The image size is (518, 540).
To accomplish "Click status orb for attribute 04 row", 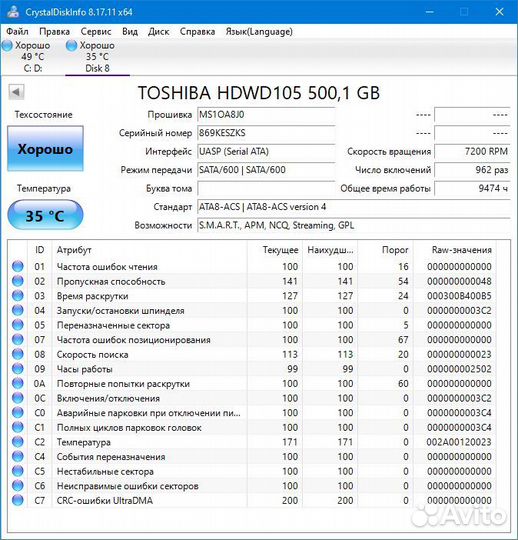I will [x=18, y=310].
